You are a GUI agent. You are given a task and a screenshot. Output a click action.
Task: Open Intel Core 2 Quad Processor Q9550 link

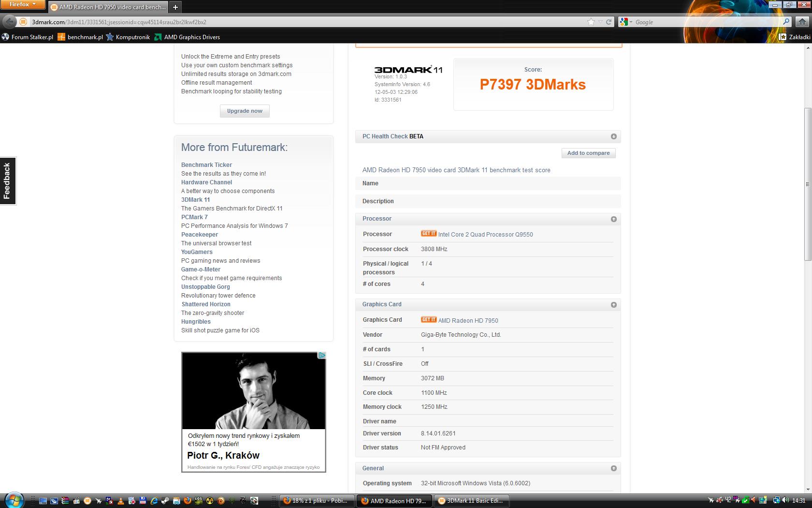[x=485, y=235]
